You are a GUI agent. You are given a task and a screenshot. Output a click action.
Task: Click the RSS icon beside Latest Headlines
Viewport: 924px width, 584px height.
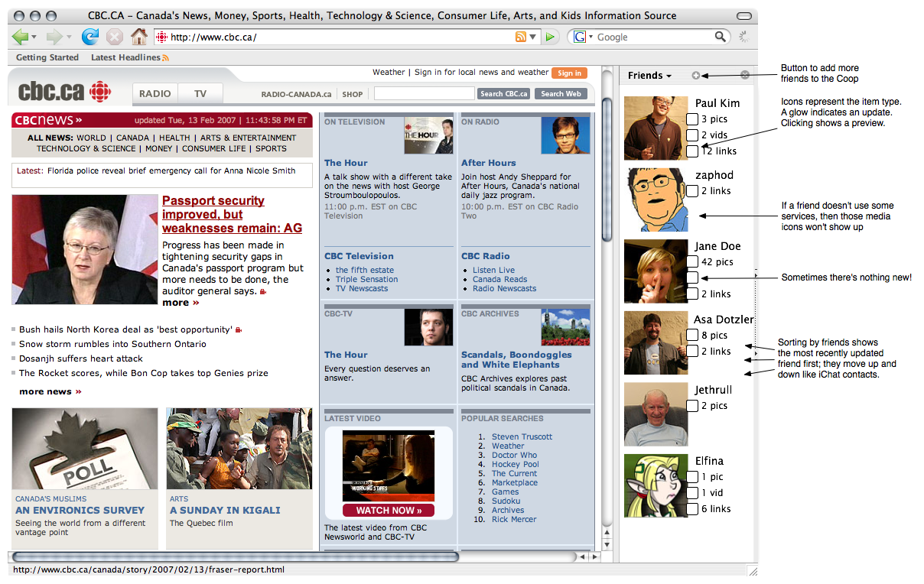pos(165,57)
